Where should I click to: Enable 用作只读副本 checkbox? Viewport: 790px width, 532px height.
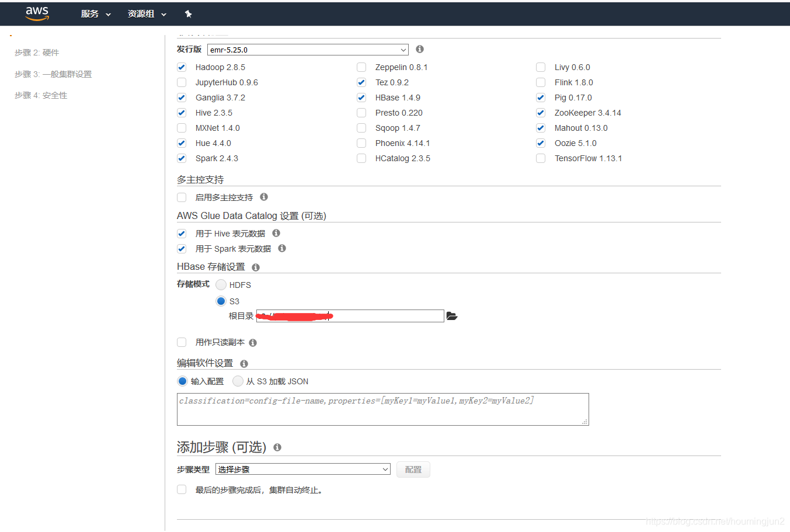click(182, 342)
